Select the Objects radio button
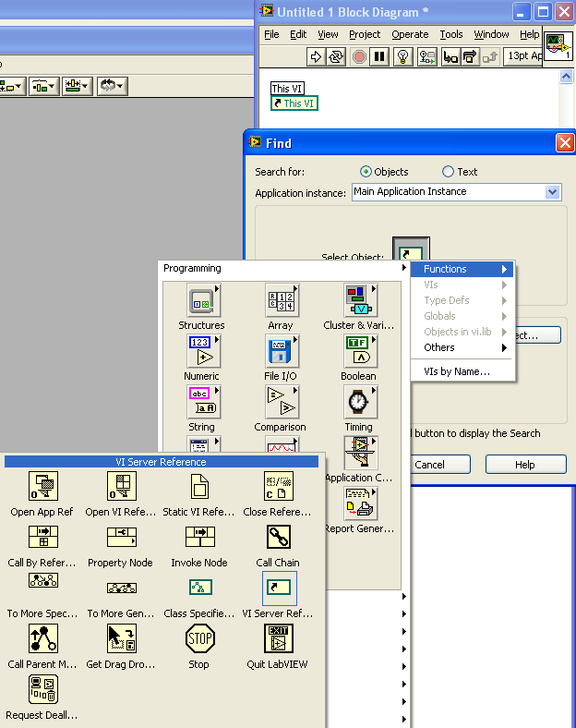This screenshot has height=728, width=576. [366, 172]
